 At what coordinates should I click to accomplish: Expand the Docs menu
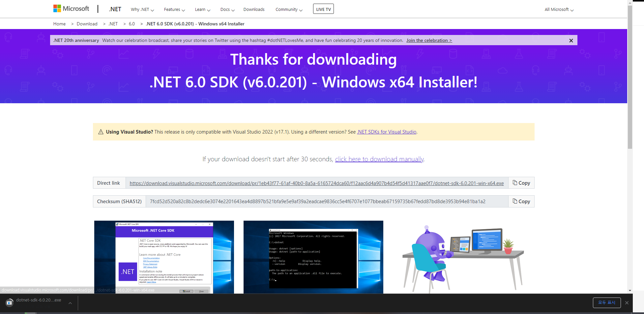[227, 10]
